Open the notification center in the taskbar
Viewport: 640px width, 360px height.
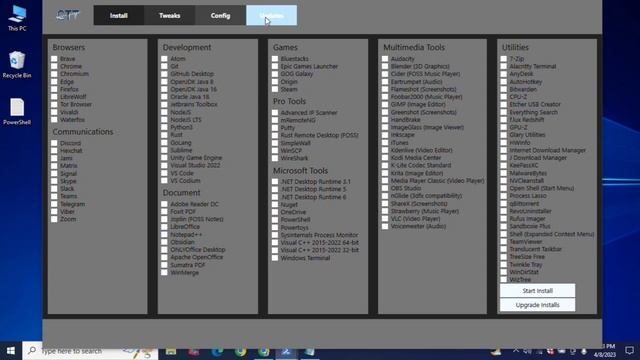(x=630, y=351)
